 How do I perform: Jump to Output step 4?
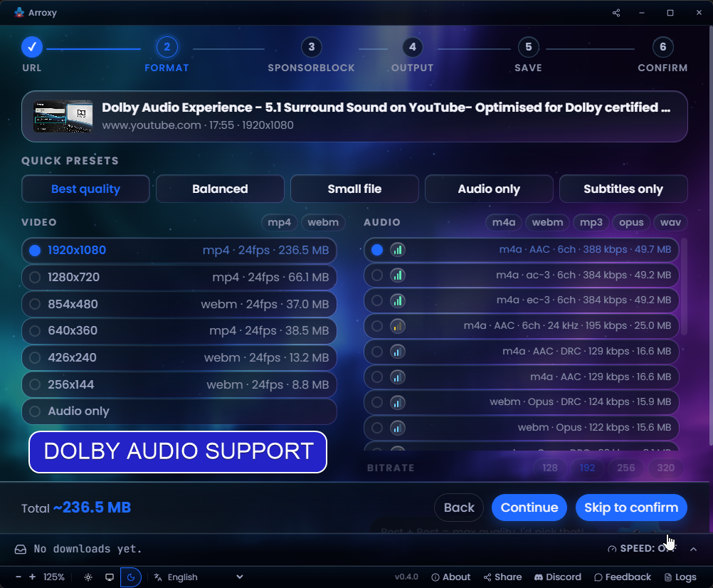pyautogui.click(x=413, y=54)
